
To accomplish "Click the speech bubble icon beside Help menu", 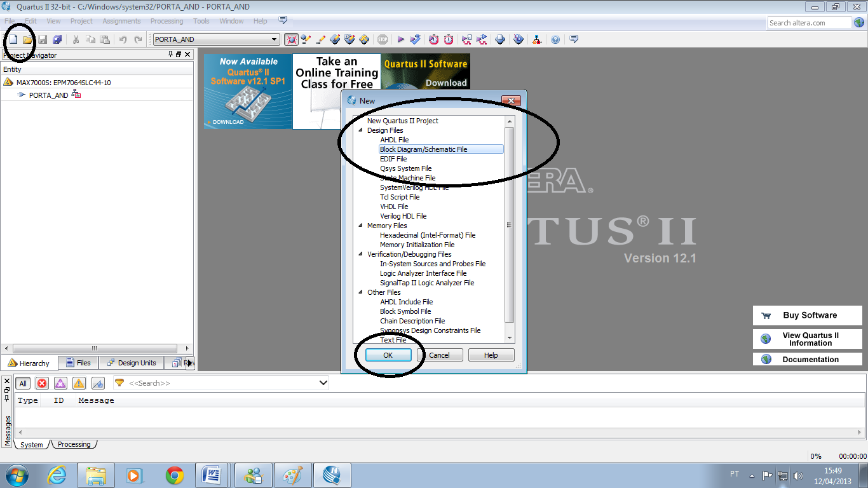I will coord(283,20).
